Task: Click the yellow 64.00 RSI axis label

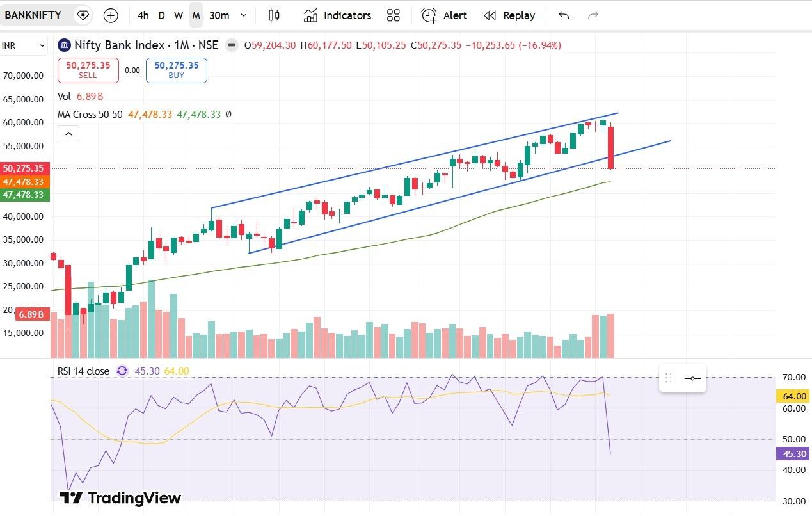Action: [x=792, y=396]
